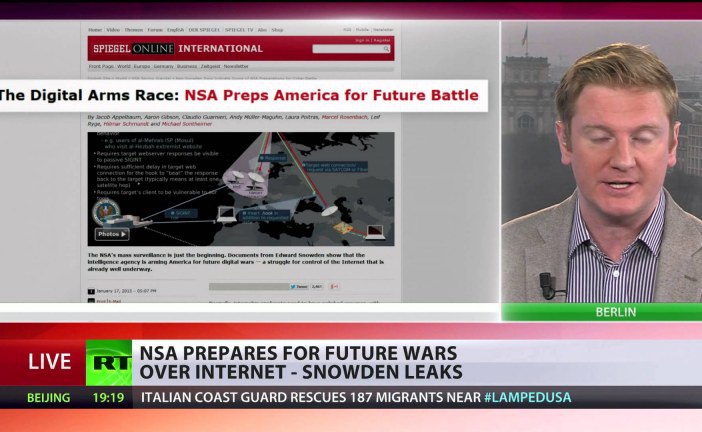Image resolution: width=702 pixels, height=432 pixels.
Task: Click the LIVE indicator badge
Action: [49, 362]
